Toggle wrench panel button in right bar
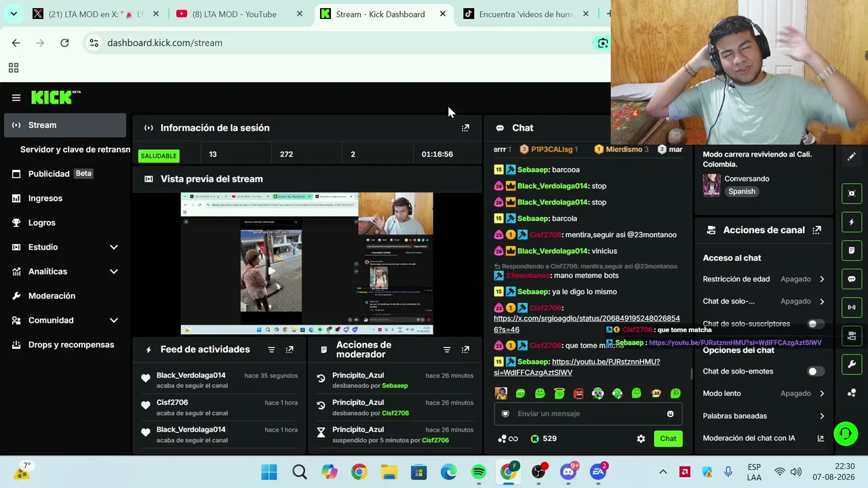The height and width of the screenshot is (488, 868). tap(852, 364)
